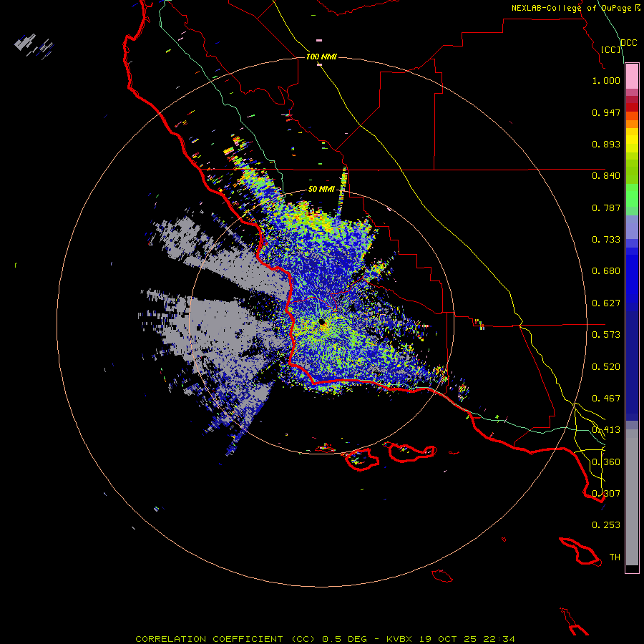Click the DCC product label
The image size is (644, 644).
pyautogui.click(x=628, y=43)
